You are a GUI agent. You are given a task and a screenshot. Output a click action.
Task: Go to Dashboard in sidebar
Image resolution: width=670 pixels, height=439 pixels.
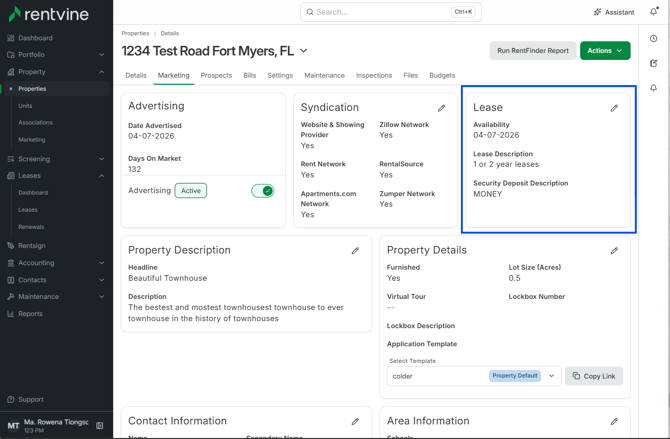(x=35, y=38)
